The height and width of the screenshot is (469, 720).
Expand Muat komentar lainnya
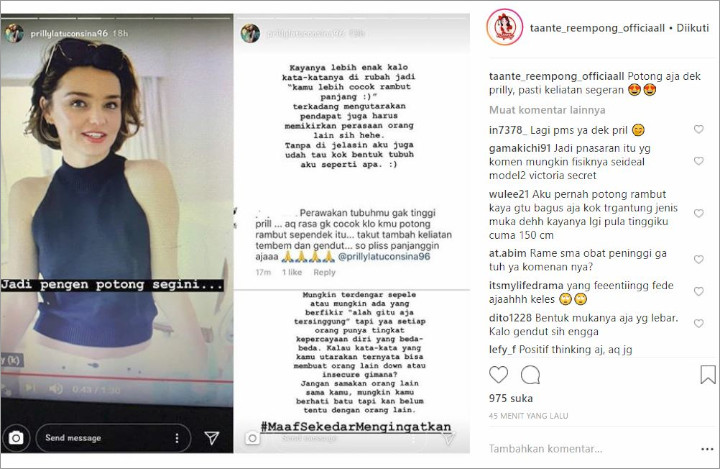pyautogui.click(x=547, y=110)
